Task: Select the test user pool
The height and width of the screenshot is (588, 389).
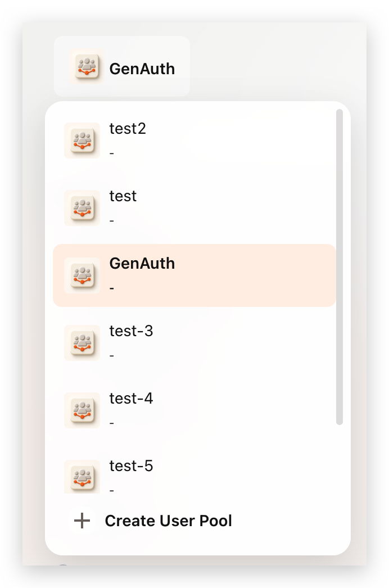Action: tap(194, 208)
